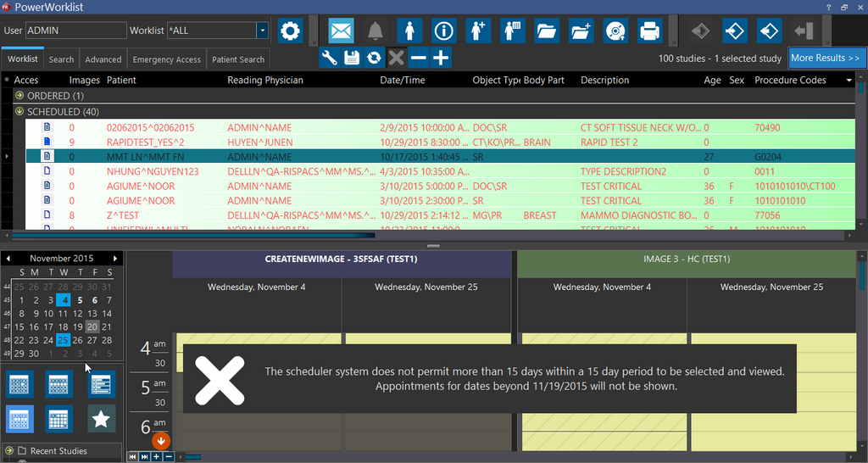Click the floppy disk save icon
This screenshot has height=463, width=868.
pos(352,58)
